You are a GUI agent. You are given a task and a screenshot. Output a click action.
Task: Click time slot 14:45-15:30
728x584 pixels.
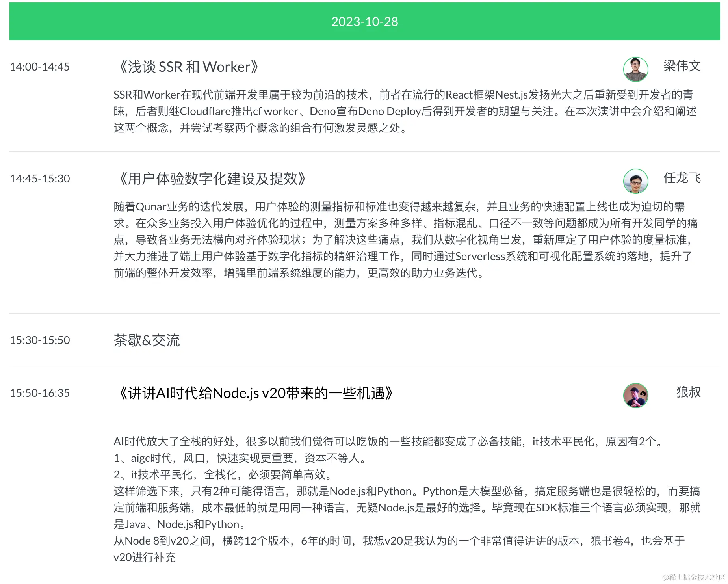pos(40,179)
